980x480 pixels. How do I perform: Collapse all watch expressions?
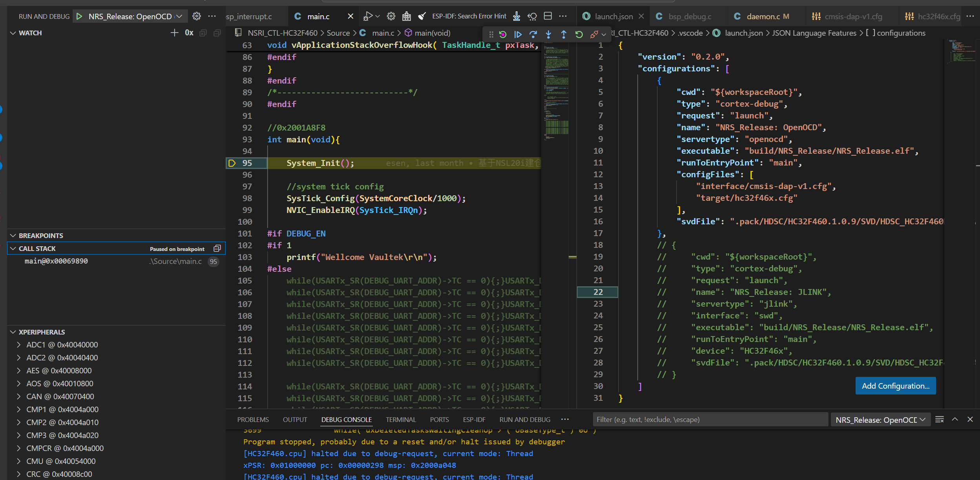(217, 33)
